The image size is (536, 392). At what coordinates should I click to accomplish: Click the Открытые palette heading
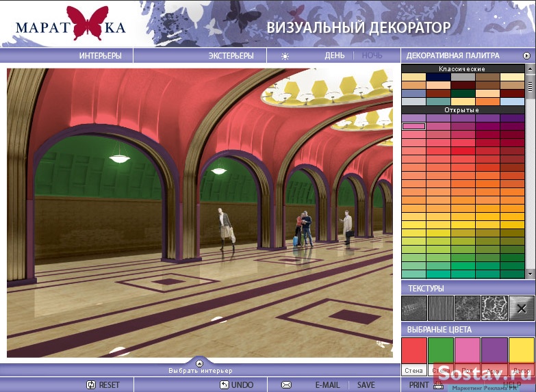coord(461,110)
